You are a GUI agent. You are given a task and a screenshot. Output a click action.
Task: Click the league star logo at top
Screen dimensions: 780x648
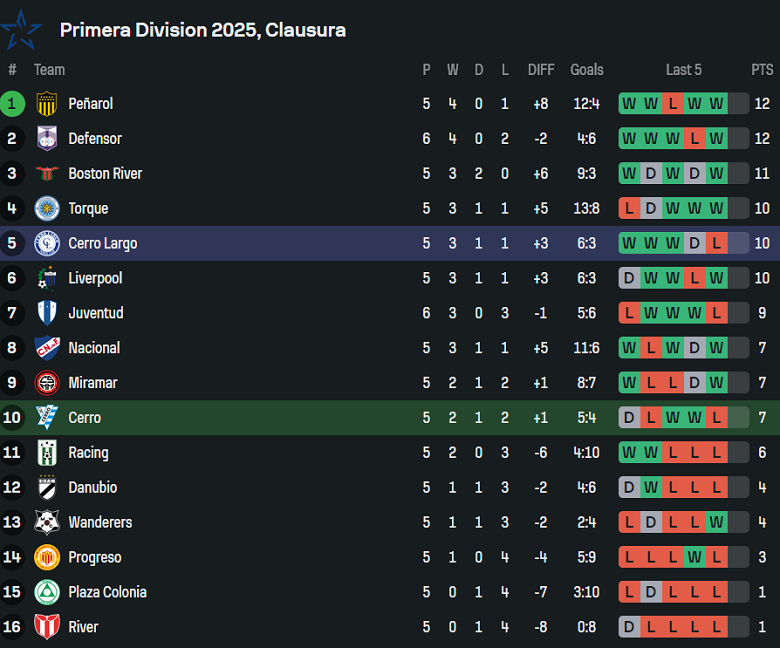[x=22, y=30]
